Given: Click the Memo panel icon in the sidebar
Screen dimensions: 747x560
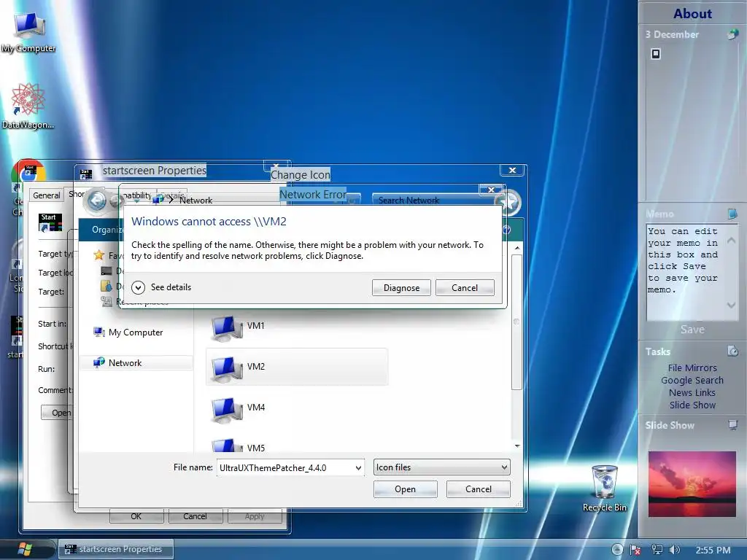Looking at the screenshot, I should tap(732, 214).
